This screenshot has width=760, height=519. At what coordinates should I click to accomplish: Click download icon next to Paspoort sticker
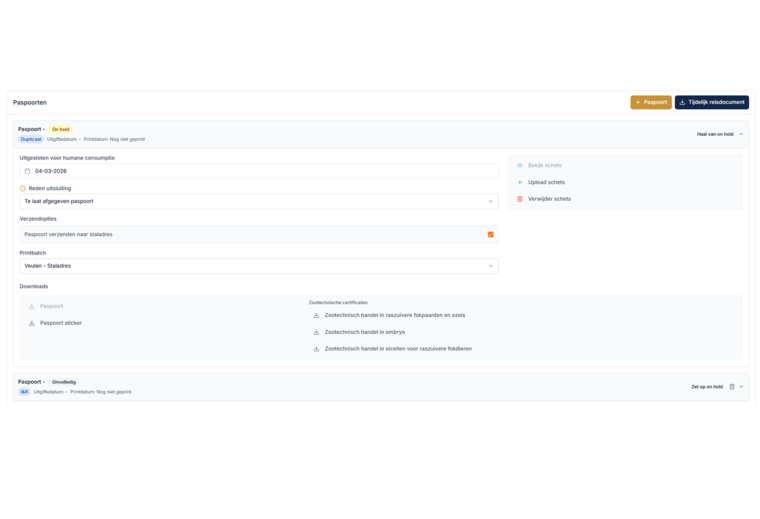pos(32,323)
